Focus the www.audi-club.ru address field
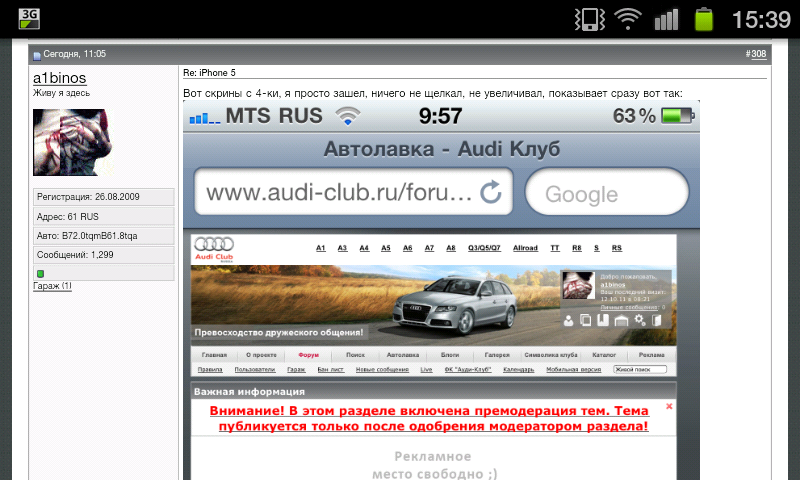The width and height of the screenshot is (800, 480). (x=354, y=192)
